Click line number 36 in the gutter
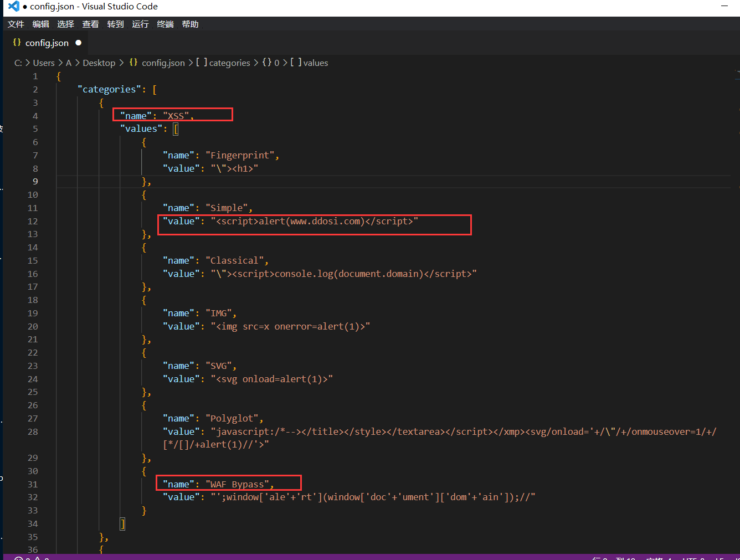 (33, 549)
